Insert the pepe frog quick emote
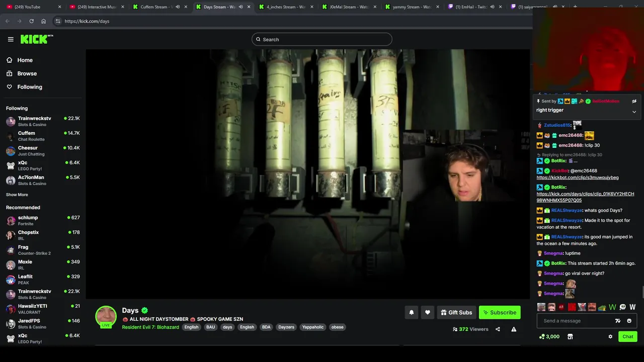The height and width of the screenshot is (362, 644). 602,307
